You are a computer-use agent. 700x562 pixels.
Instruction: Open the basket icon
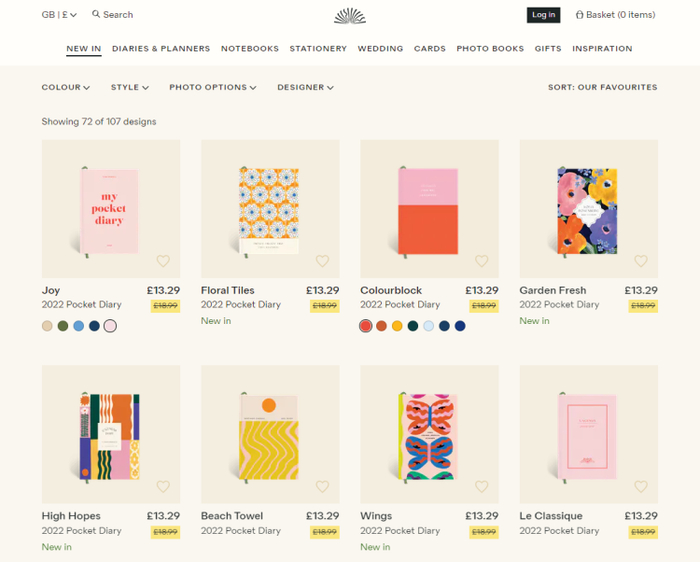pyautogui.click(x=580, y=15)
